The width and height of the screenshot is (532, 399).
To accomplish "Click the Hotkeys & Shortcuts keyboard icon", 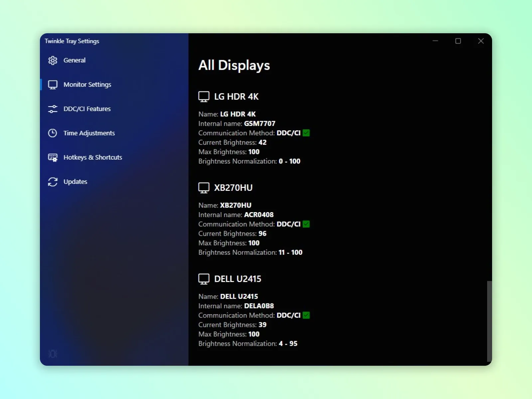I will coord(53,157).
